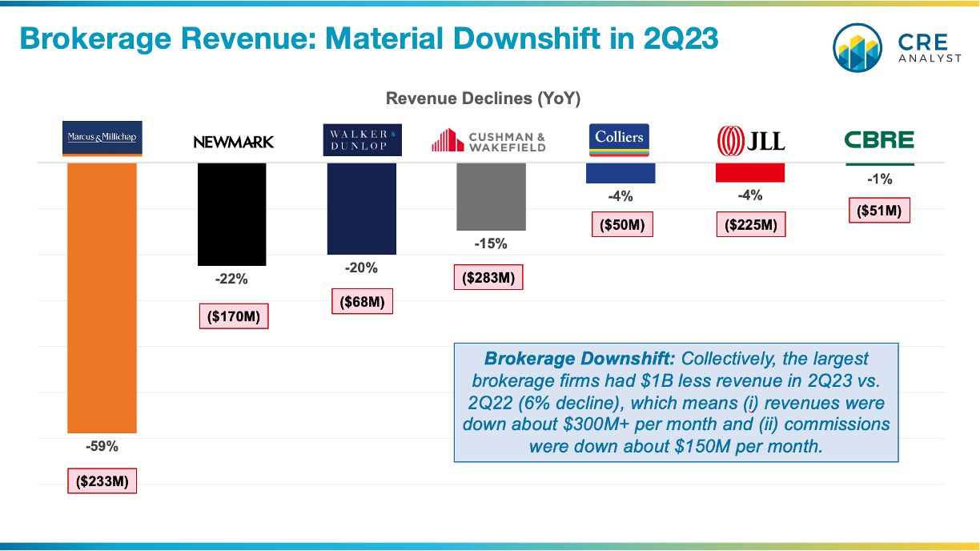Click the Marcus & Millichap logo
The width and height of the screenshot is (980, 551).
click(102, 138)
